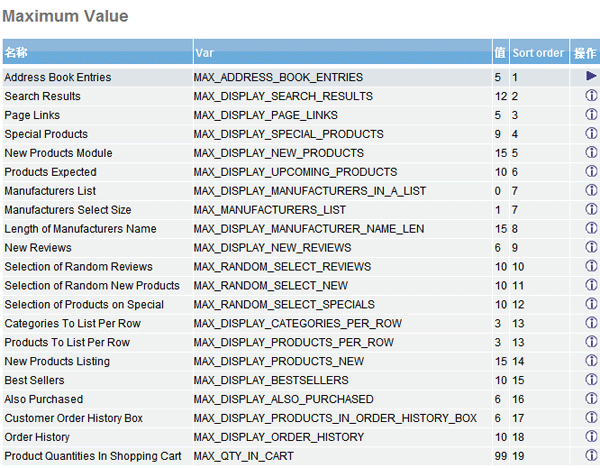600x468 pixels.
Task: Select info icon for Order History row
Action: coord(590,437)
